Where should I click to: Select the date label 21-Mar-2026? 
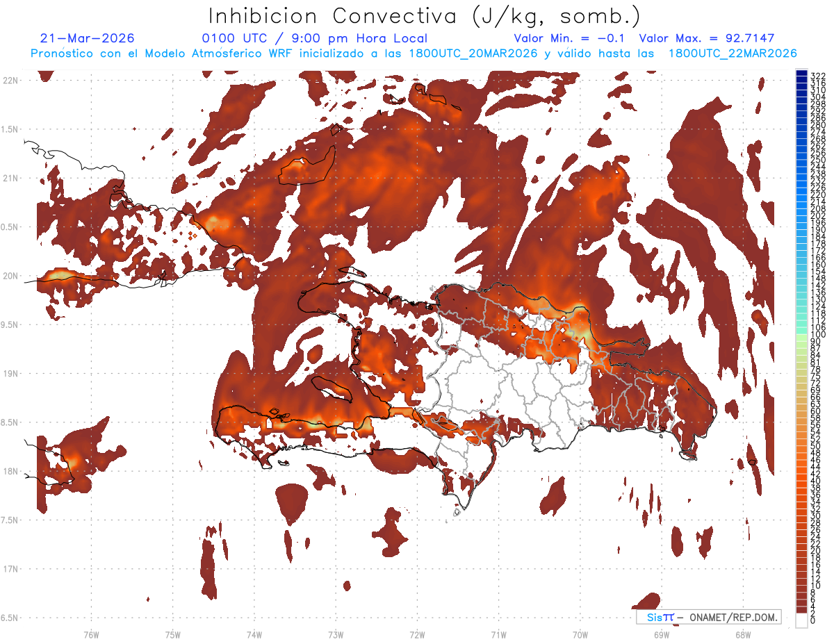pyautogui.click(x=88, y=38)
